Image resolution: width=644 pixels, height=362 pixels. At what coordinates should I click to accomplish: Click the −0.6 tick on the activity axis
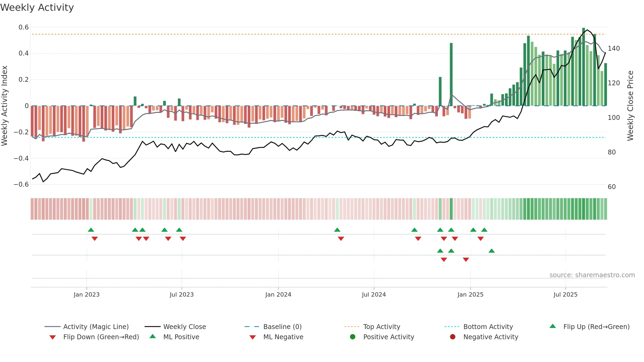coord(21,184)
